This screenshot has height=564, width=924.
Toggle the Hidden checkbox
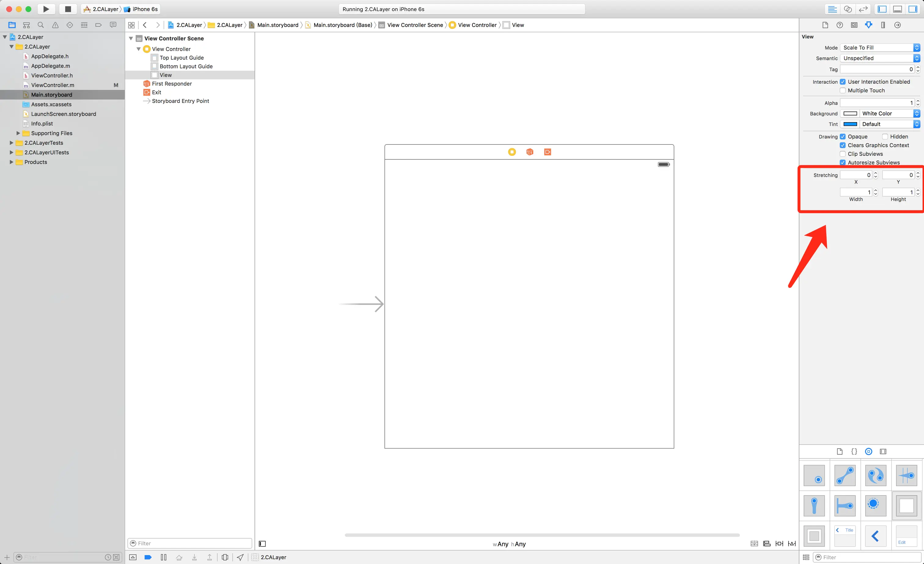click(885, 136)
